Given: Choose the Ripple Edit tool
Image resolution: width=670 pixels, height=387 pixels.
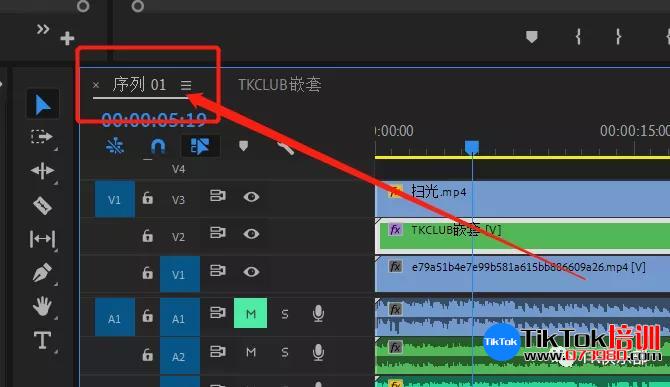Looking at the screenshot, I should tap(42, 171).
